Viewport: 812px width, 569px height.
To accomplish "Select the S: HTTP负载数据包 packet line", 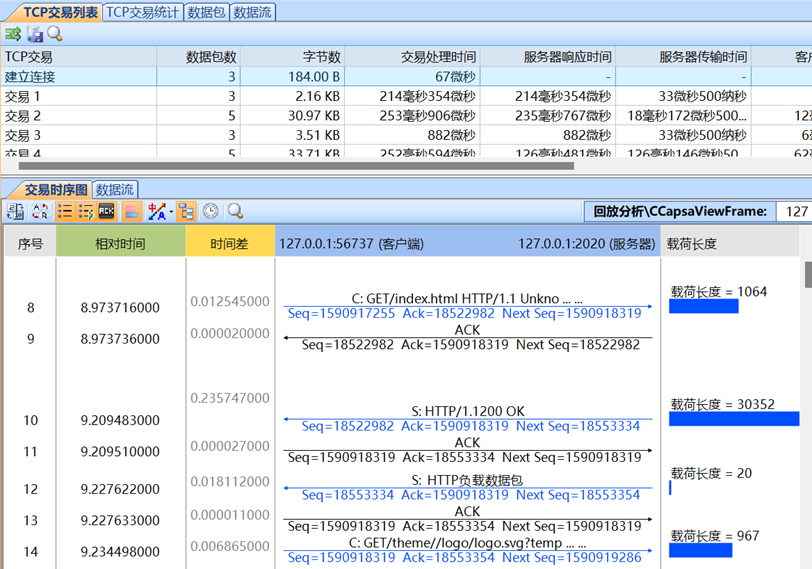I will [468, 488].
